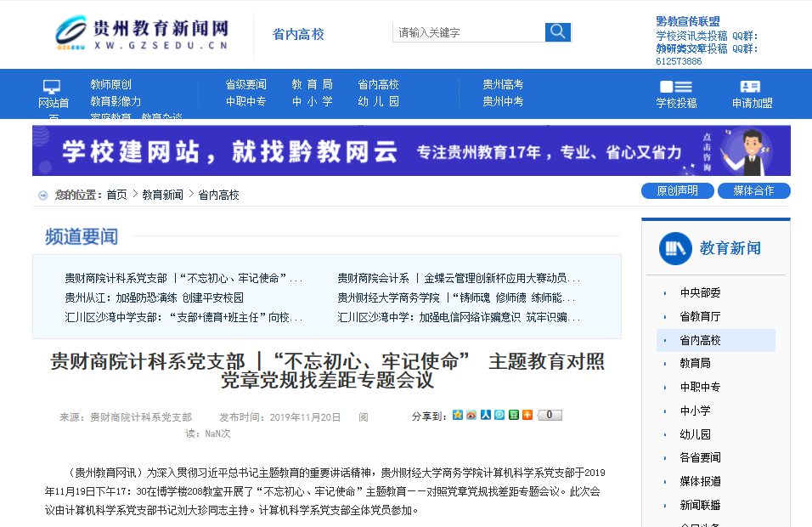This screenshot has height=527, width=812.
Task: Share to Renren icon
Action: pos(486,415)
